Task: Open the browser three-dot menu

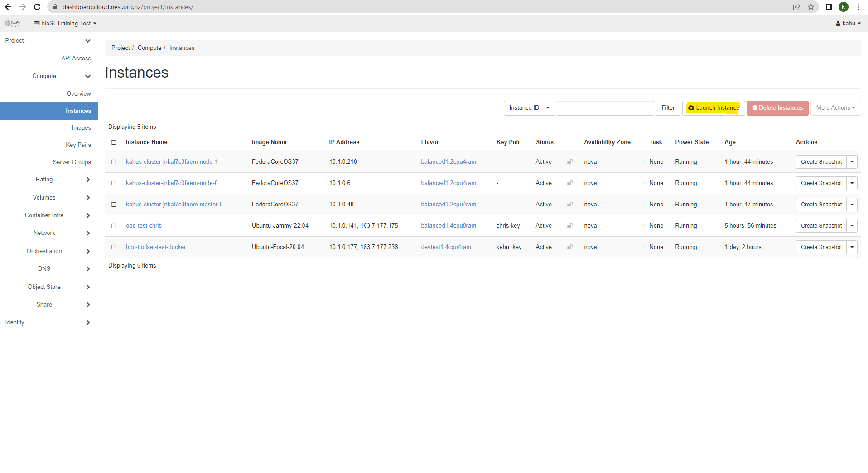Action: click(x=858, y=7)
